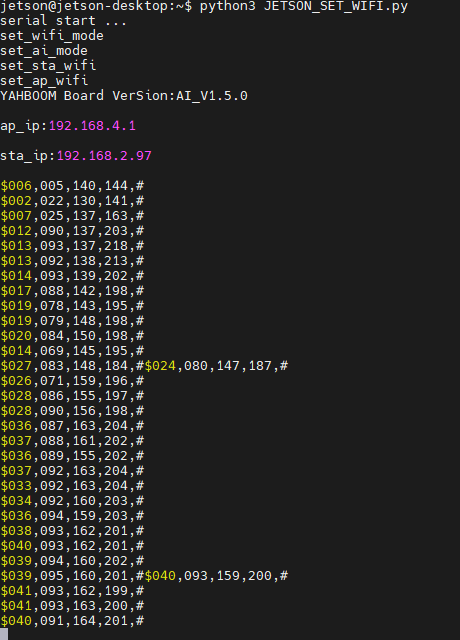
Task: Click the data line $007,025,137,163,#
Action: point(72,216)
